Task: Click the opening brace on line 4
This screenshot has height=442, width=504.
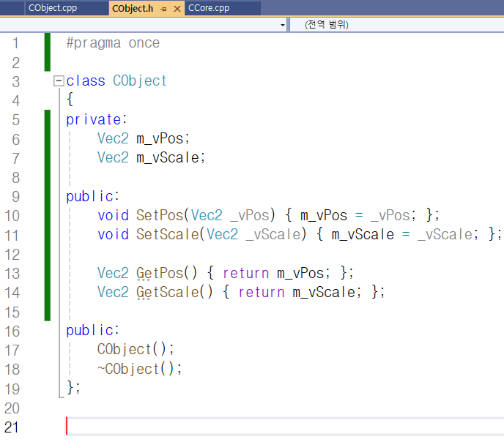Action: point(70,100)
